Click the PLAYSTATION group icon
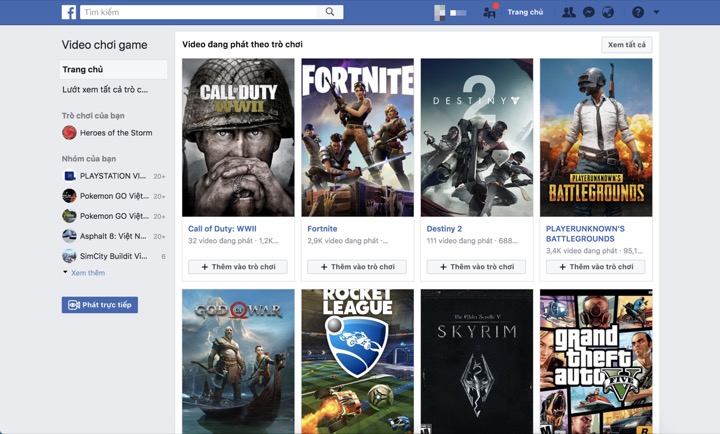Viewport: 720px width, 434px height. coord(69,176)
